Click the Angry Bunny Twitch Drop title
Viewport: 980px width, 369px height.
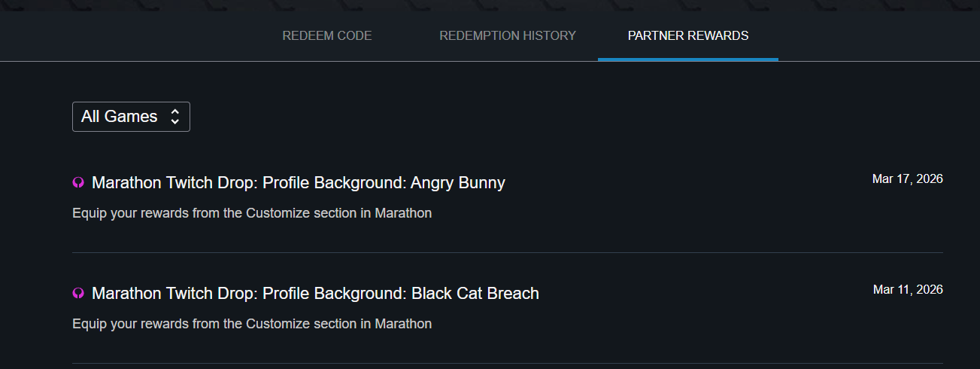point(299,183)
